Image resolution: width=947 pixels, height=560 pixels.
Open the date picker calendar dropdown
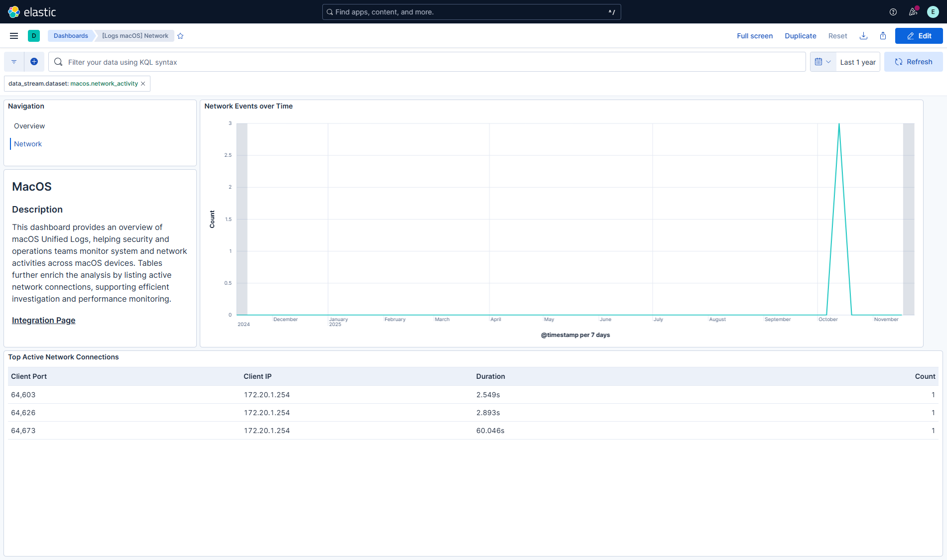822,61
